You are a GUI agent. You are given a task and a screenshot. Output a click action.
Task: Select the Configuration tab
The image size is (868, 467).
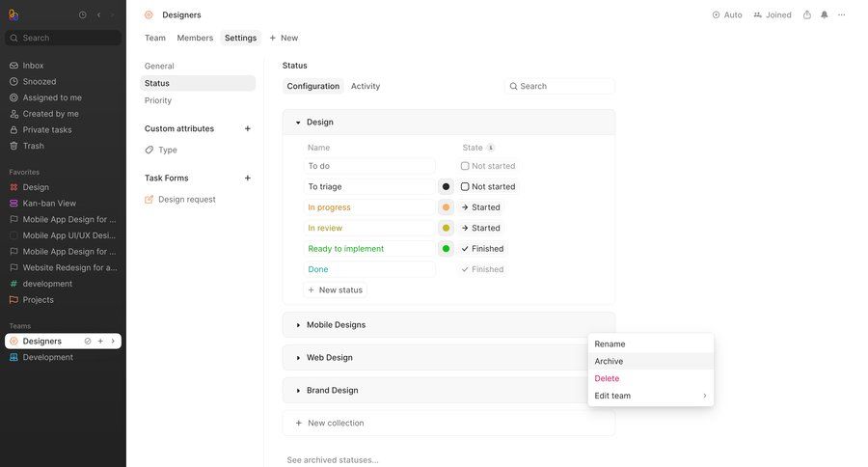pos(313,87)
